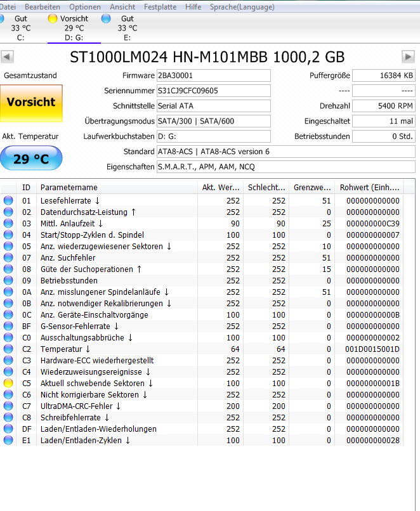Click status icon of Geräte-Einschaltvorgänge row
420x511 pixels.
pos(8,314)
